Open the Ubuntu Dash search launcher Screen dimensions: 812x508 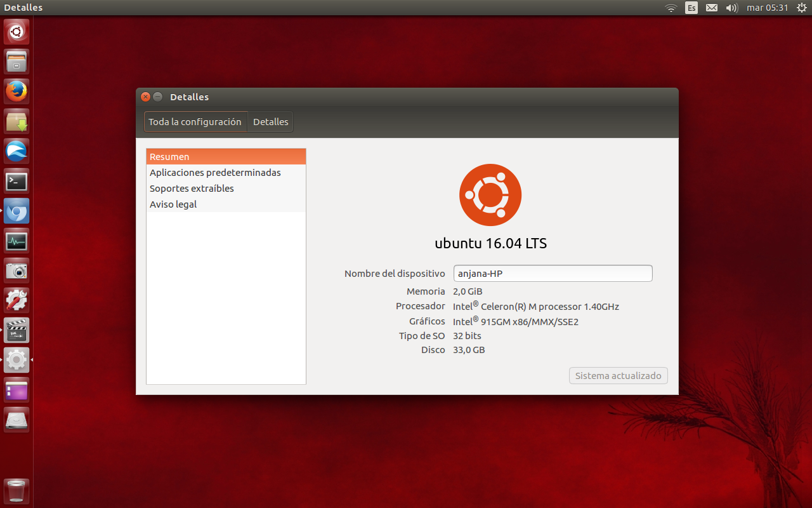(x=16, y=32)
